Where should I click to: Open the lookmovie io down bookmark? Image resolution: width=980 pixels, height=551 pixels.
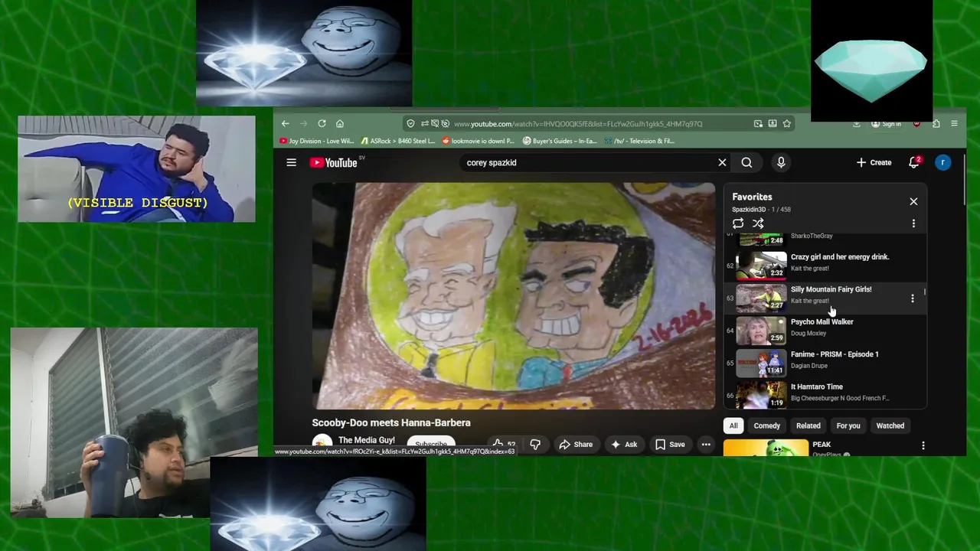click(479, 141)
